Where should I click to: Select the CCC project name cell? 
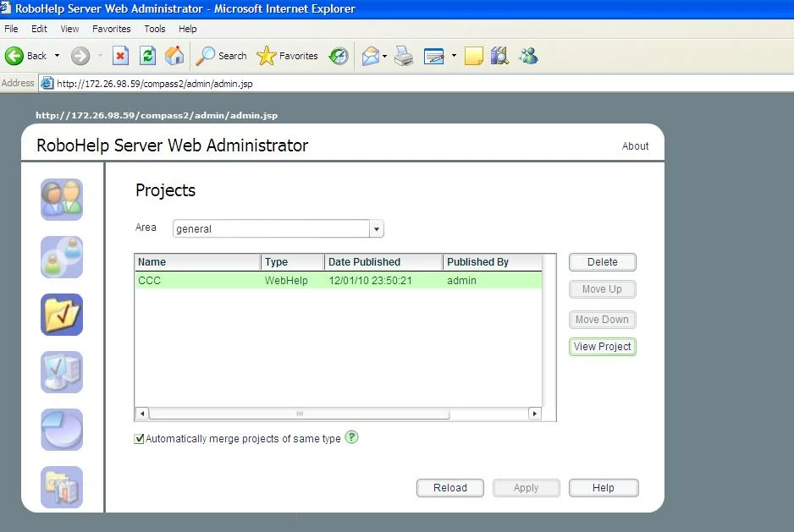coord(149,281)
